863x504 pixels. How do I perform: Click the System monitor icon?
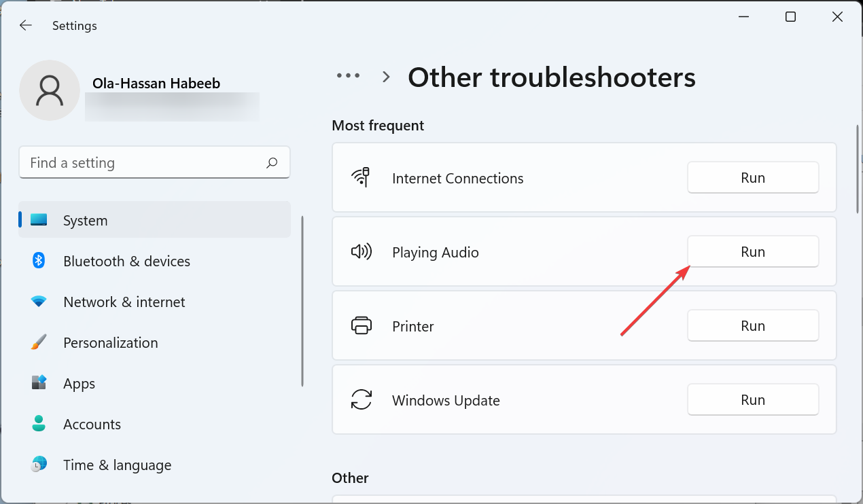tap(39, 220)
